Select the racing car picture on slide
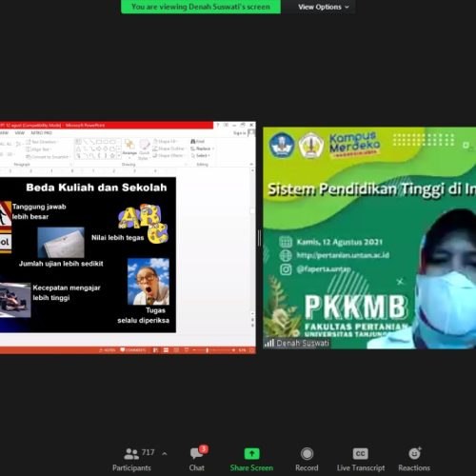Viewport: 476px width, 476px height. [15, 300]
